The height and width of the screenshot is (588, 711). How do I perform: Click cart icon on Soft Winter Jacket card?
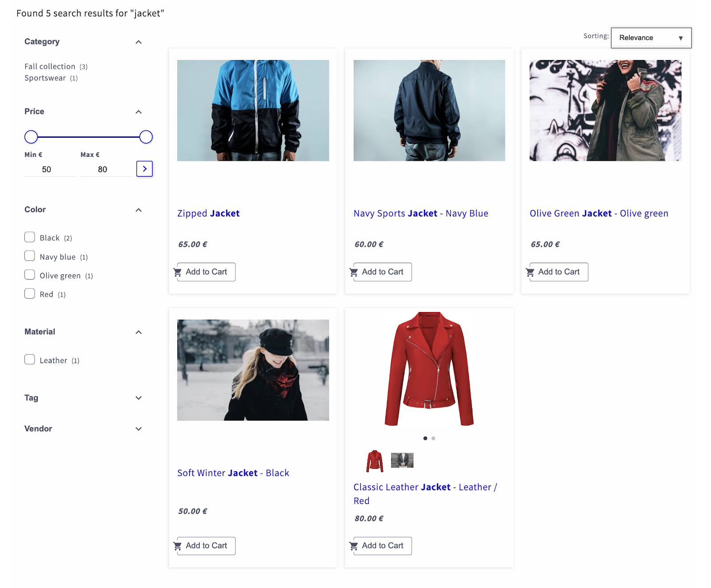177,546
